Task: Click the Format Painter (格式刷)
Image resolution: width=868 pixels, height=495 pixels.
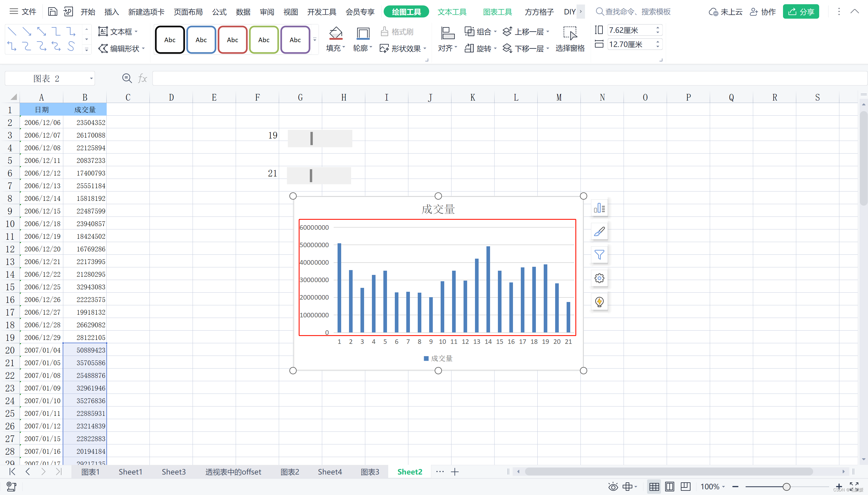Action: [397, 32]
